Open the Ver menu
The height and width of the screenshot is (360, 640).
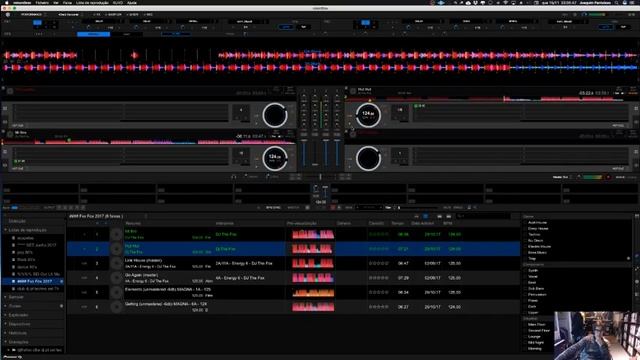click(x=56, y=2)
